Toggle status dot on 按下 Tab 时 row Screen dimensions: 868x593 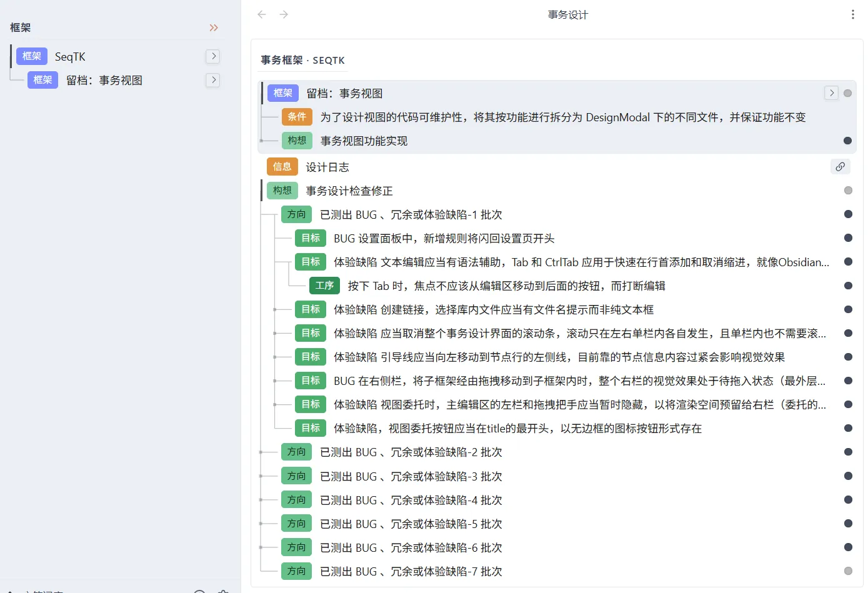pyautogui.click(x=848, y=286)
